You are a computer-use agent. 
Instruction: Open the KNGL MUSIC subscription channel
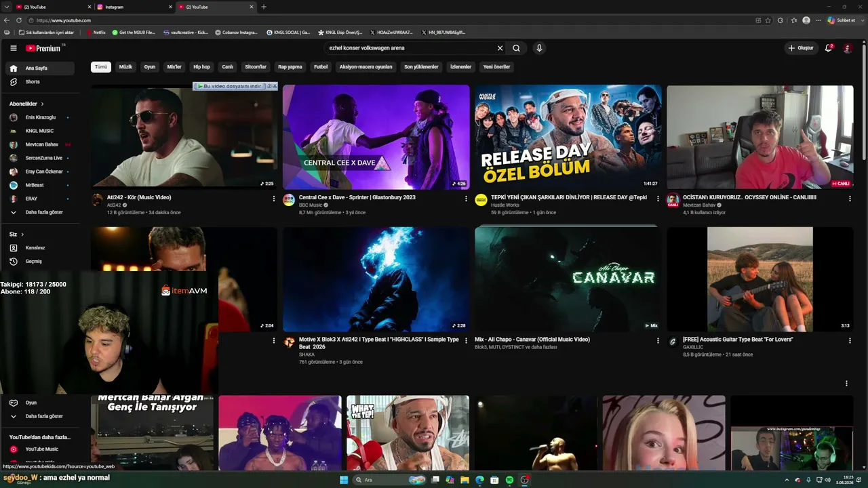click(x=40, y=131)
